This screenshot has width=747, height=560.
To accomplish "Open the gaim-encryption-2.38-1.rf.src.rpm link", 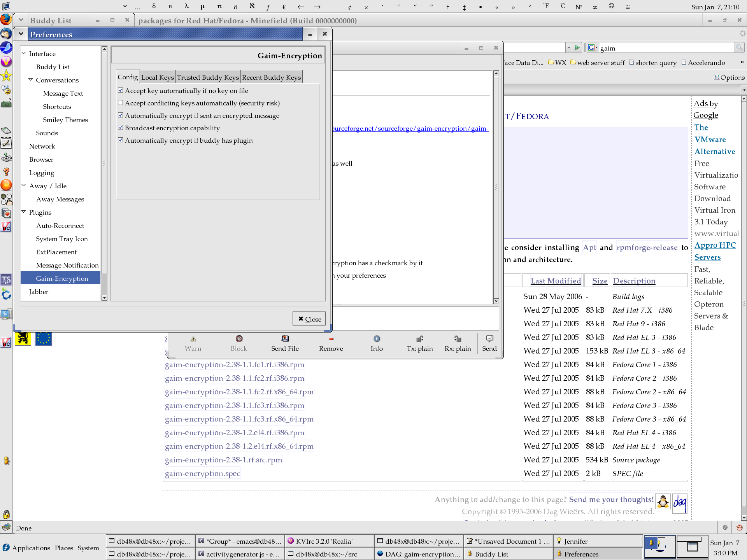I will tap(223, 460).
